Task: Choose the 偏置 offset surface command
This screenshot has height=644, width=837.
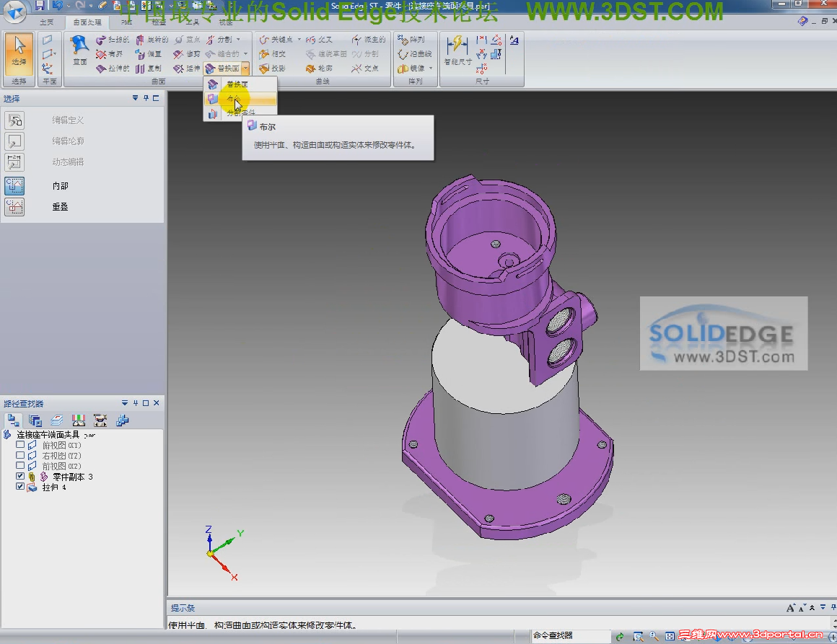Action: tap(149, 54)
